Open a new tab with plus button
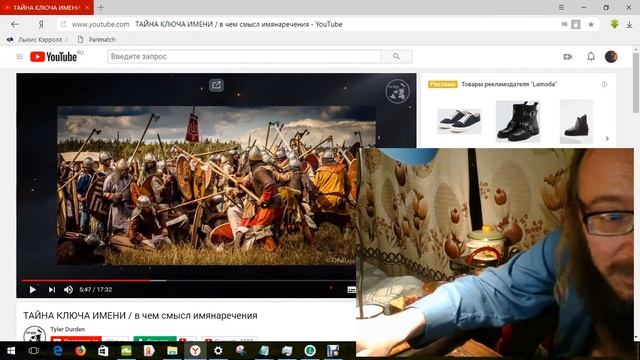Screen dimensions: 640x360 [101, 7]
